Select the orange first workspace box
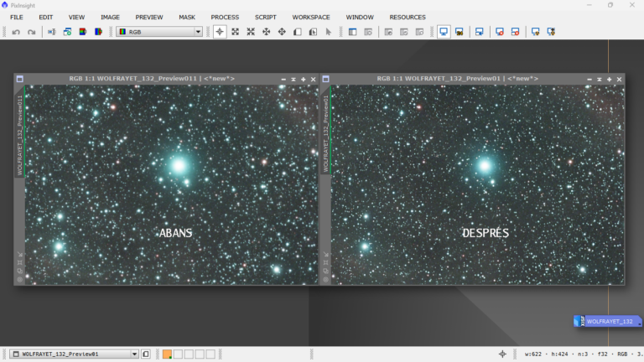 [x=167, y=354]
